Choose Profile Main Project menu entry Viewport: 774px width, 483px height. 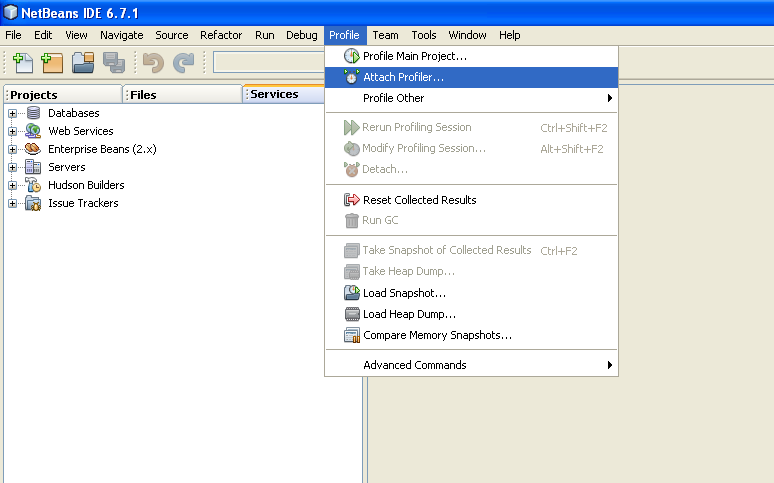pos(471,56)
